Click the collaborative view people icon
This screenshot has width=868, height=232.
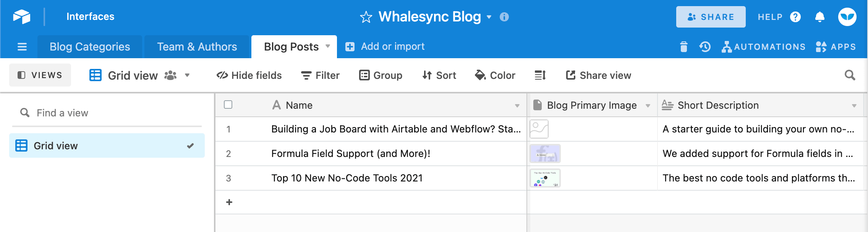click(x=170, y=75)
